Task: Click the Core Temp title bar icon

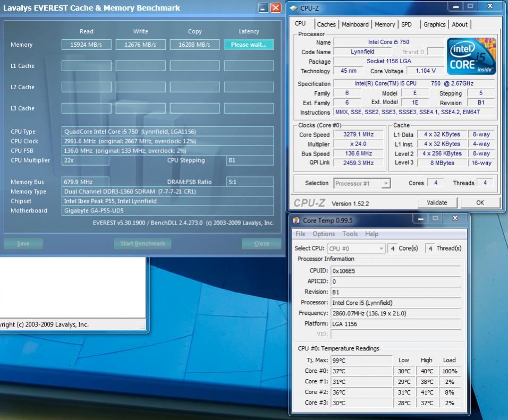Action: click(296, 220)
